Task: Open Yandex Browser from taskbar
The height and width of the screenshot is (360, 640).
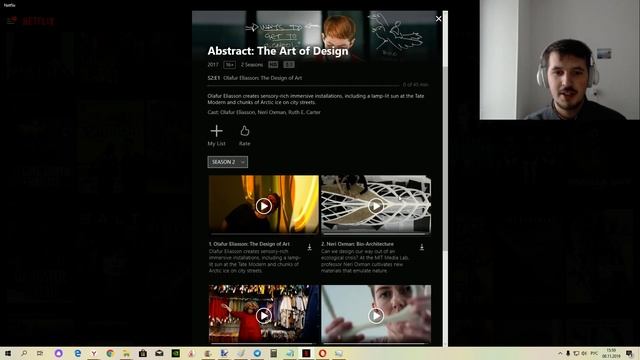Action: tap(94, 353)
